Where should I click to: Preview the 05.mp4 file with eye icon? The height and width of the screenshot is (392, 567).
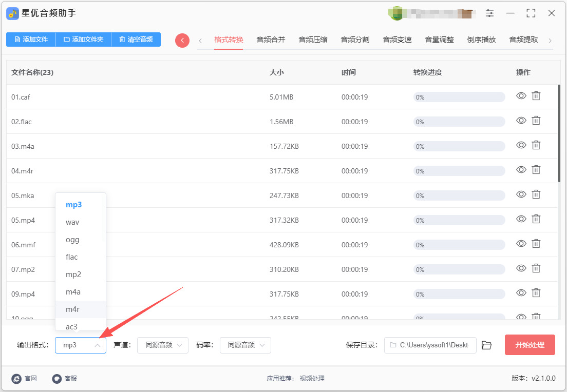[x=521, y=219]
